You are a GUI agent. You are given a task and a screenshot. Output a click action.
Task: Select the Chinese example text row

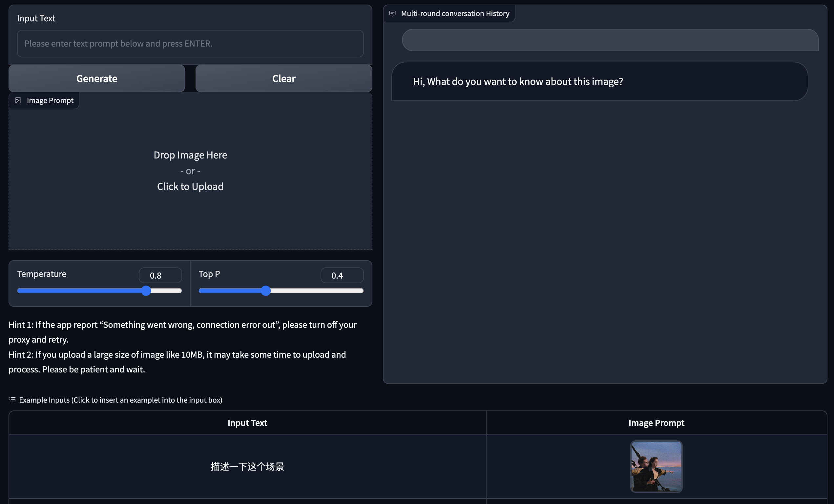pyautogui.click(x=247, y=466)
